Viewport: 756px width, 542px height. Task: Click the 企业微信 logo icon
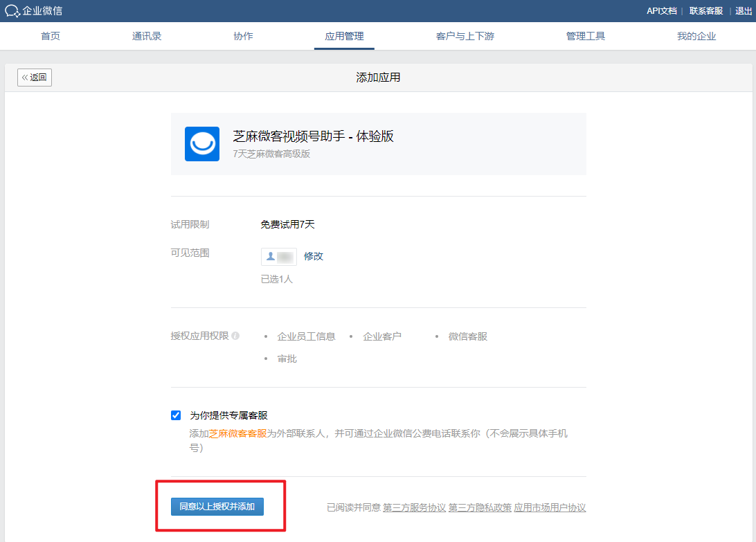click(x=12, y=10)
